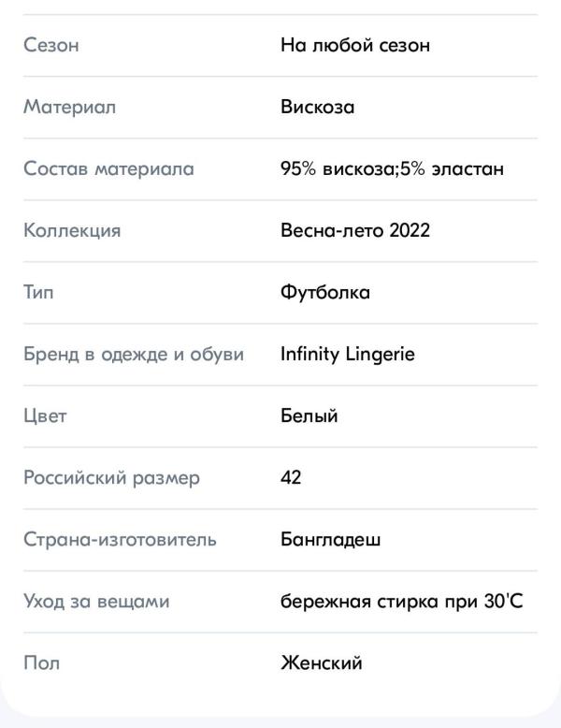Click the 'Российский размер' label
This screenshot has height=728, width=561.
tap(112, 478)
